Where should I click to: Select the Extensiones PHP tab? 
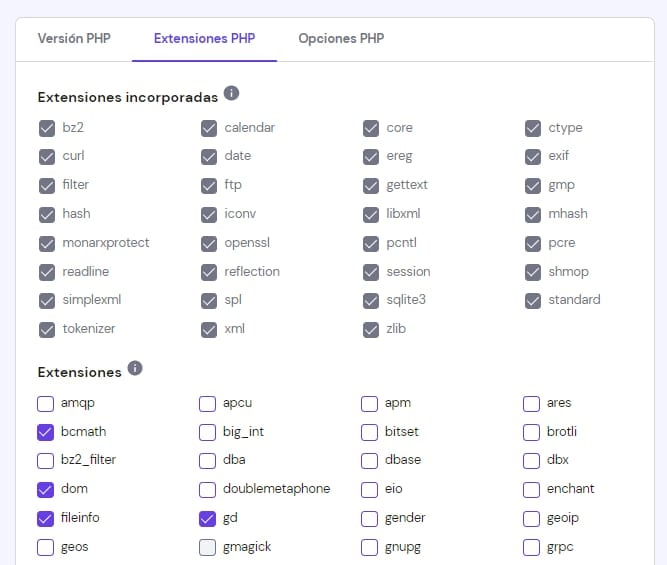[204, 39]
